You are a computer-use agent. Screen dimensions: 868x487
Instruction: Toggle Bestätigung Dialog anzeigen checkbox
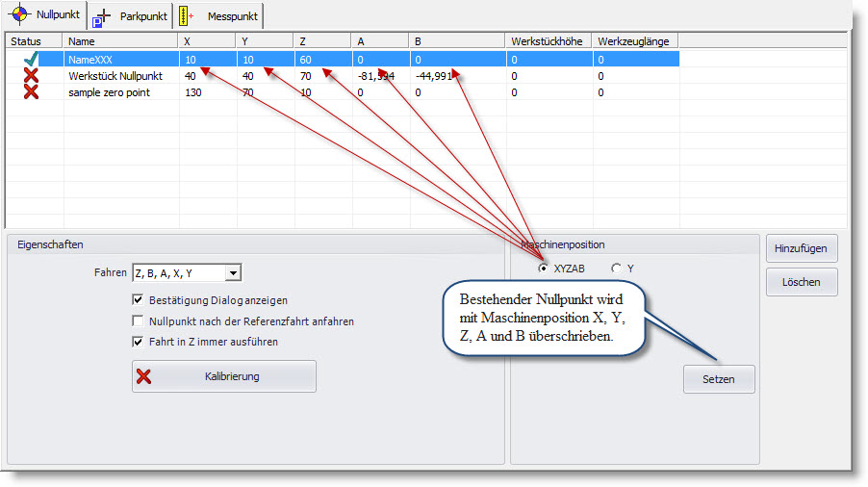[138, 300]
